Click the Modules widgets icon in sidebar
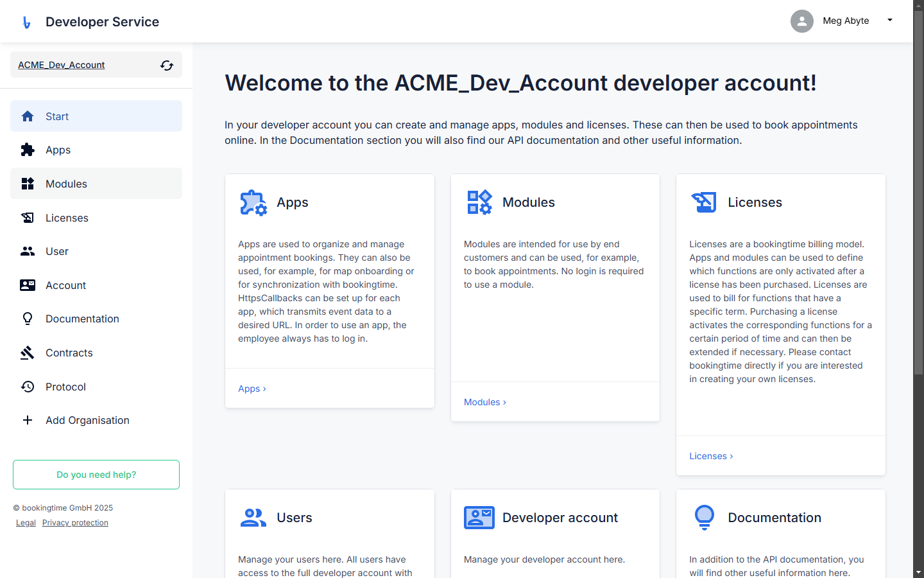 (x=28, y=184)
